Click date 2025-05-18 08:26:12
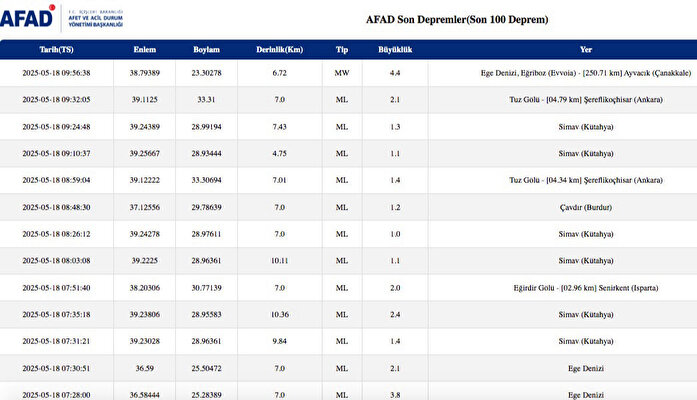 point(56,234)
